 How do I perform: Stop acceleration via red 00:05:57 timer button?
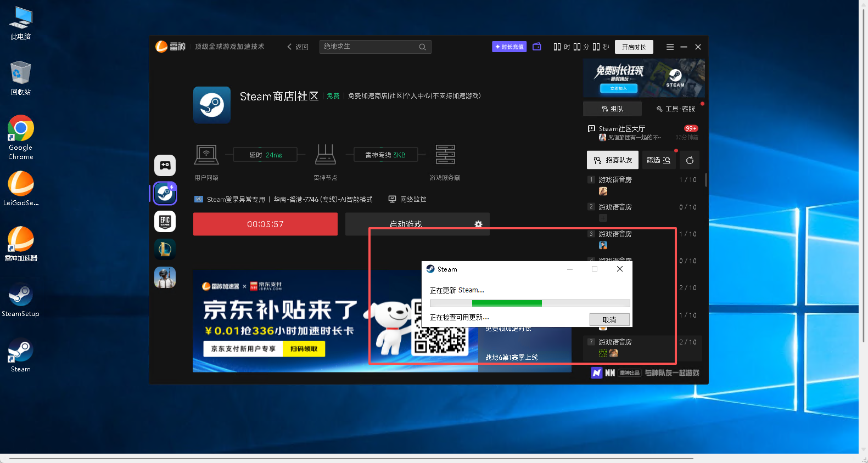265,224
